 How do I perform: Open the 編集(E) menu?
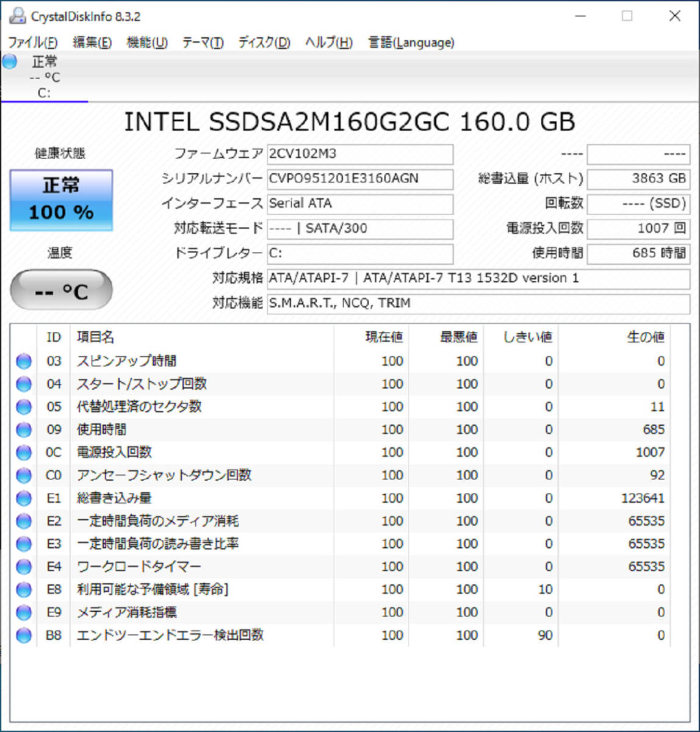point(92,43)
